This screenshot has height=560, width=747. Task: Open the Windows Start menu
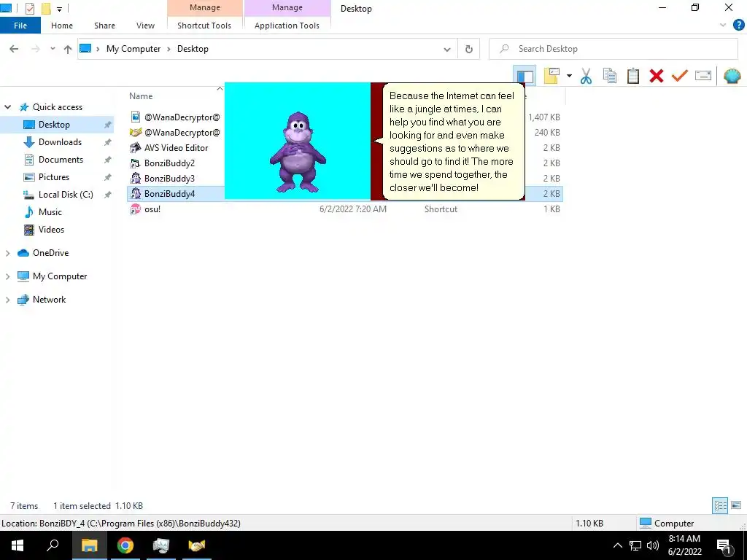coord(18,545)
